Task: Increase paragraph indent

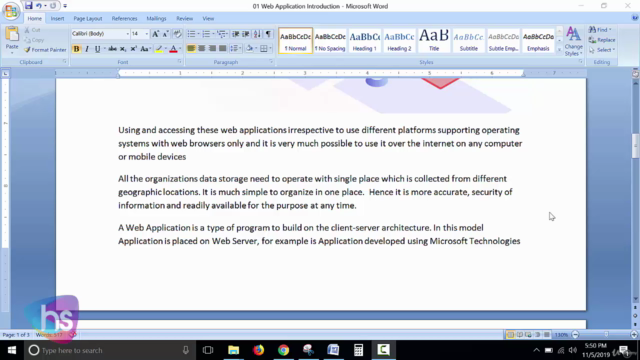Action: 246,34
